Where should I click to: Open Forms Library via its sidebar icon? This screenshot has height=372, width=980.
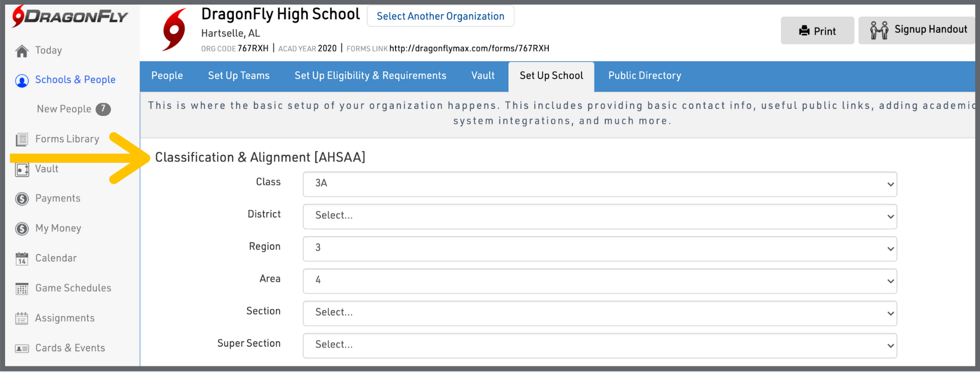[22, 139]
